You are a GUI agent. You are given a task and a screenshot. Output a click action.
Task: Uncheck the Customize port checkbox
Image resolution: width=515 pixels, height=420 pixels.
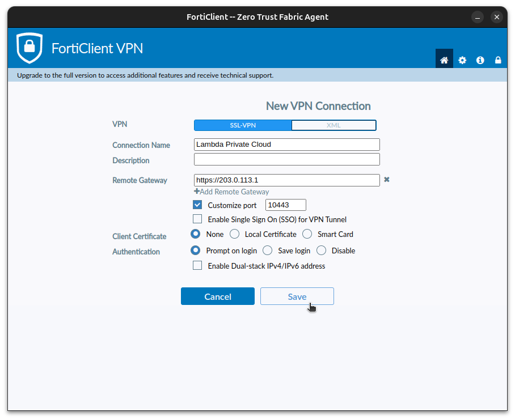(x=197, y=205)
